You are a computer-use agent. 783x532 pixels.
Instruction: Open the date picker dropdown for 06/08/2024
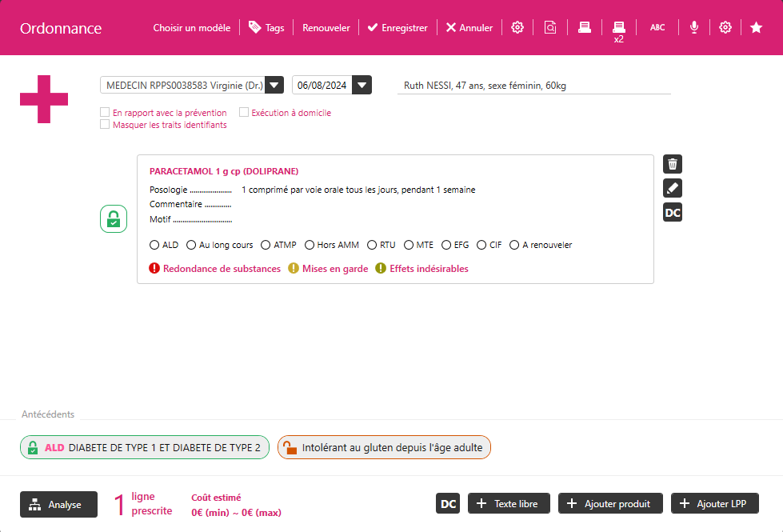[x=362, y=86]
